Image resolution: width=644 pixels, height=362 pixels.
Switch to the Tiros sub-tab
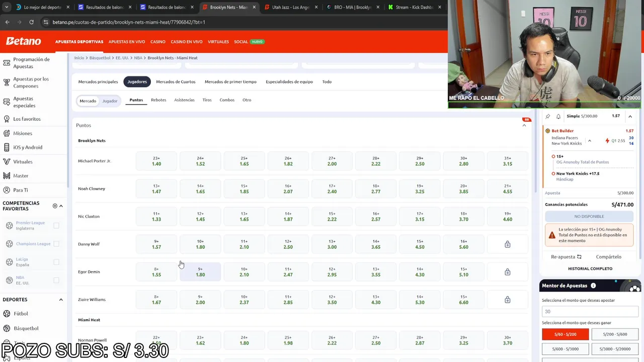207,100
